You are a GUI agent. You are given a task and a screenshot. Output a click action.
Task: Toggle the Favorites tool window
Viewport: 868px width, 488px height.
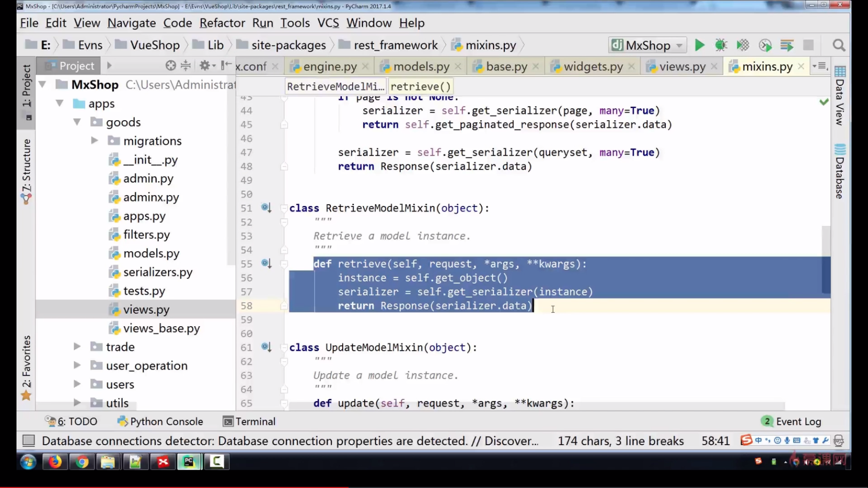27,367
